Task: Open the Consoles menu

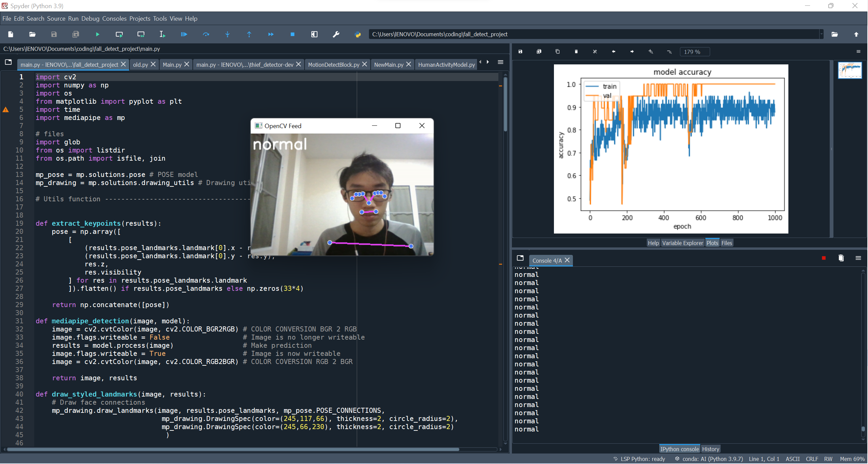Action: point(114,19)
